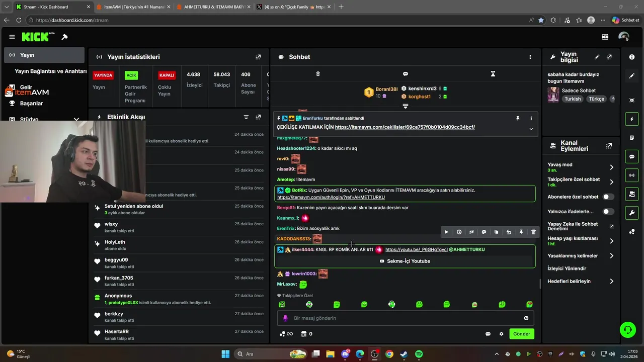Click the clips icon beside profile avatar
The width and height of the screenshot is (644, 362).
click(x=605, y=37)
